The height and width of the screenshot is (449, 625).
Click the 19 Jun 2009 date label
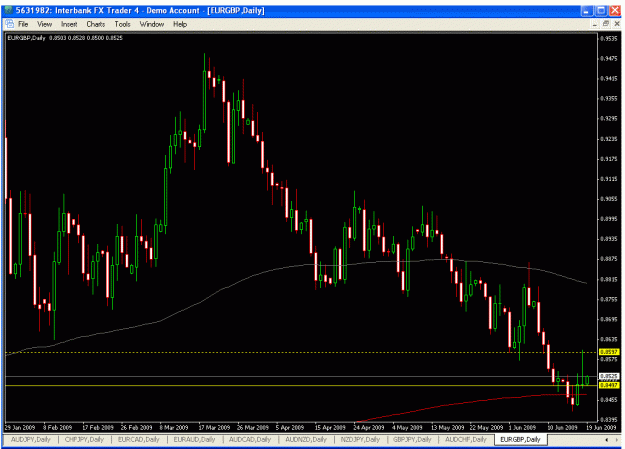[x=601, y=427]
